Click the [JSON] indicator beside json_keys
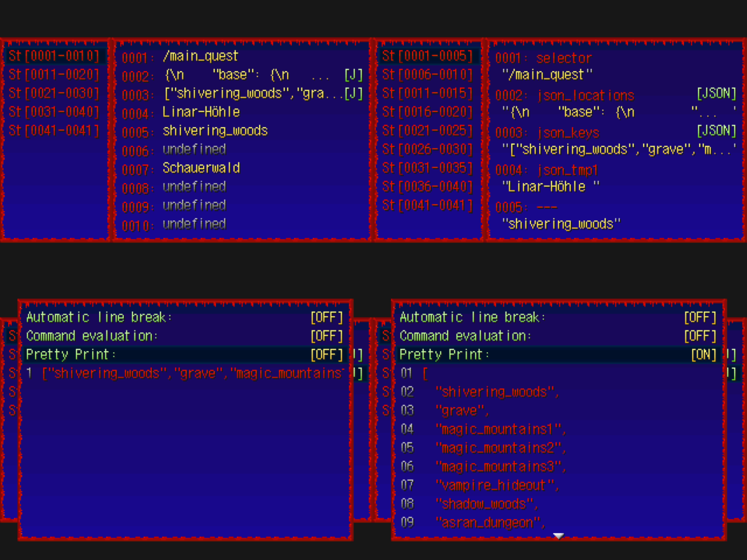Image resolution: width=747 pixels, height=560 pixels. click(716, 130)
